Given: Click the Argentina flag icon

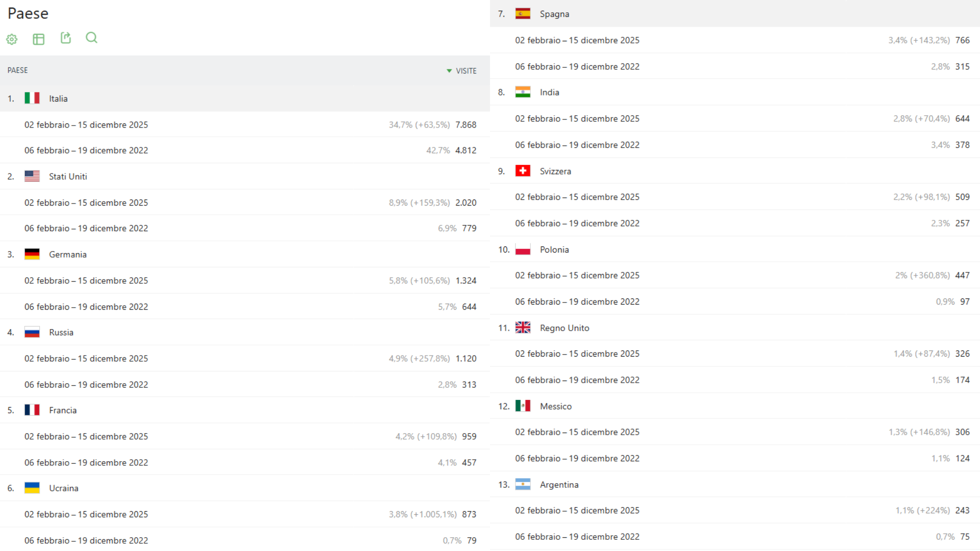Looking at the screenshot, I should (x=523, y=484).
